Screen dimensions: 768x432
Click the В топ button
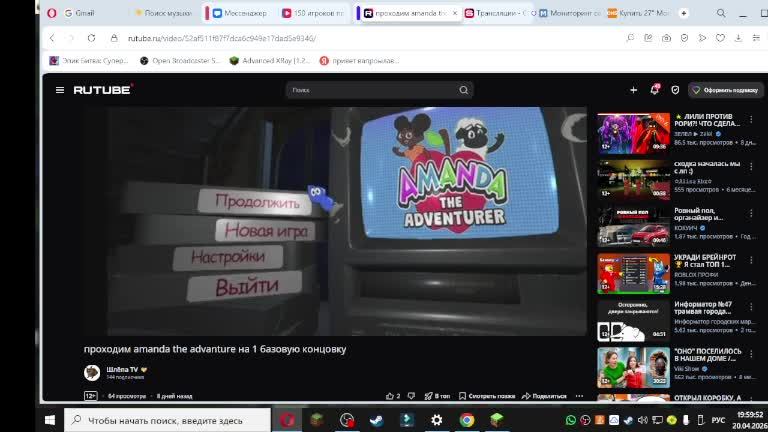click(437, 396)
